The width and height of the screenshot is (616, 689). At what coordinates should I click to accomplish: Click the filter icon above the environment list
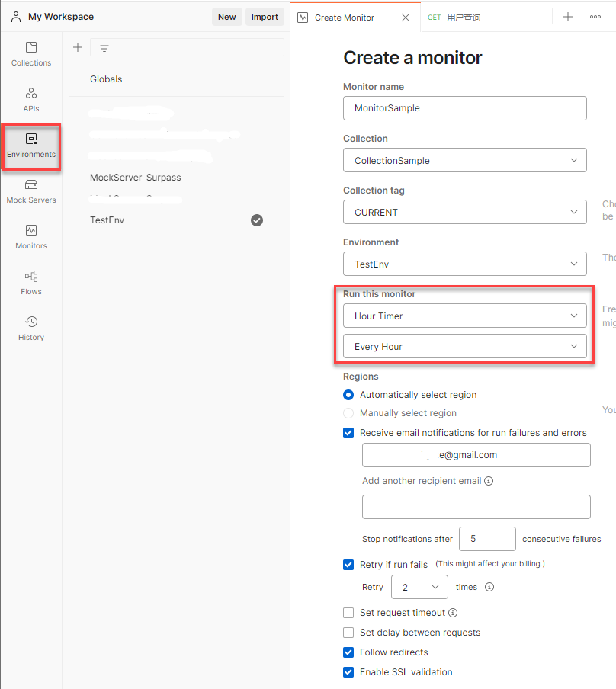pyautogui.click(x=103, y=46)
